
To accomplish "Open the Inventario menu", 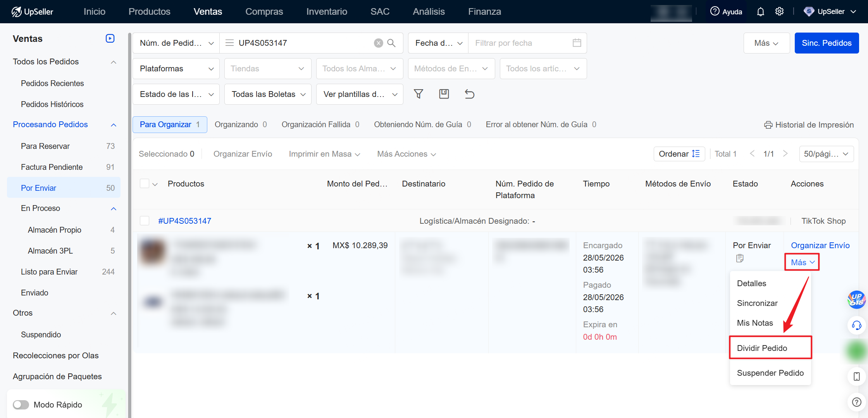I will [327, 12].
